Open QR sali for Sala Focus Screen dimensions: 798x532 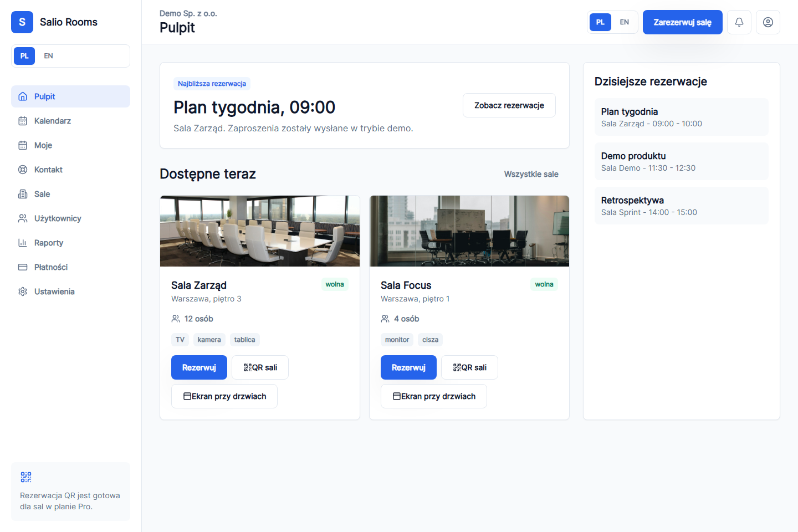tap(469, 367)
